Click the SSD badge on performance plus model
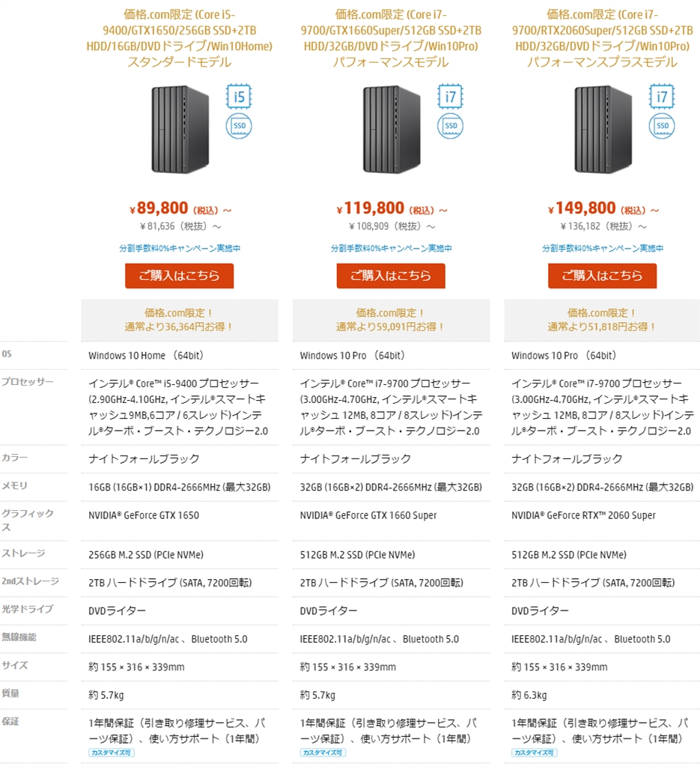The height and width of the screenshot is (767, 700). click(662, 126)
